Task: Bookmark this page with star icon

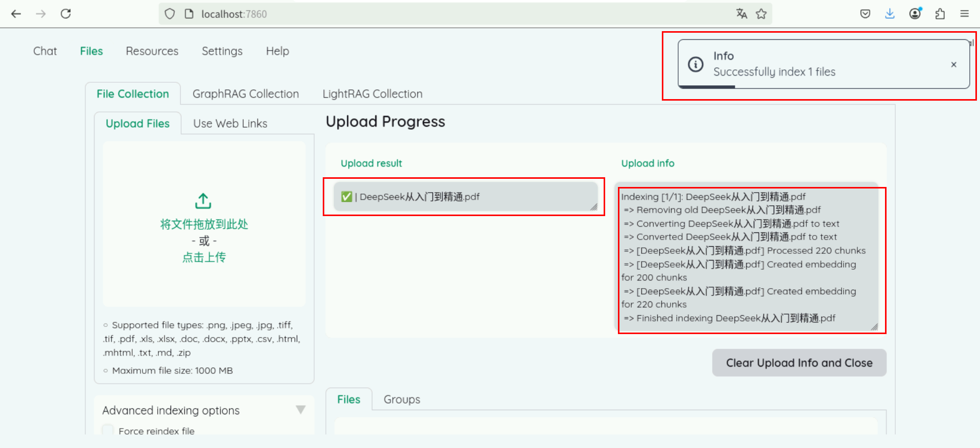Action: pos(761,14)
